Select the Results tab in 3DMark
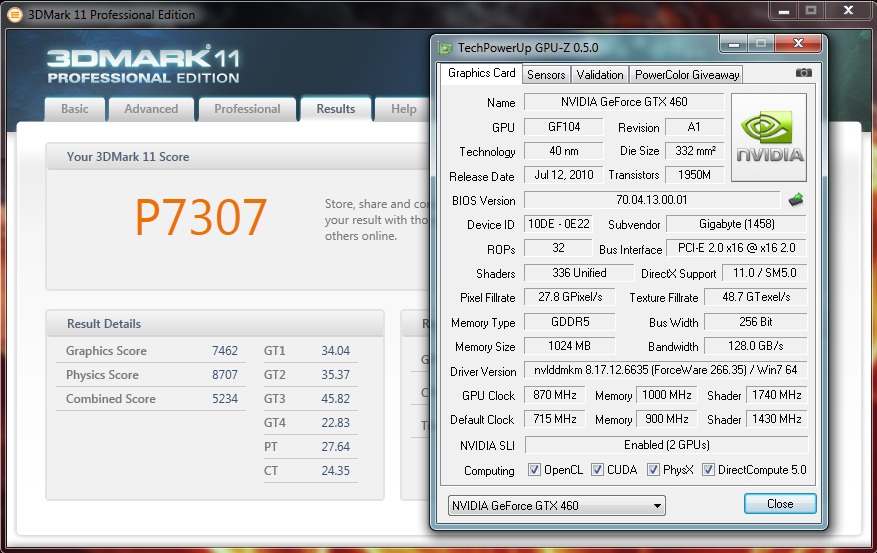This screenshot has height=553, width=877. click(x=336, y=109)
